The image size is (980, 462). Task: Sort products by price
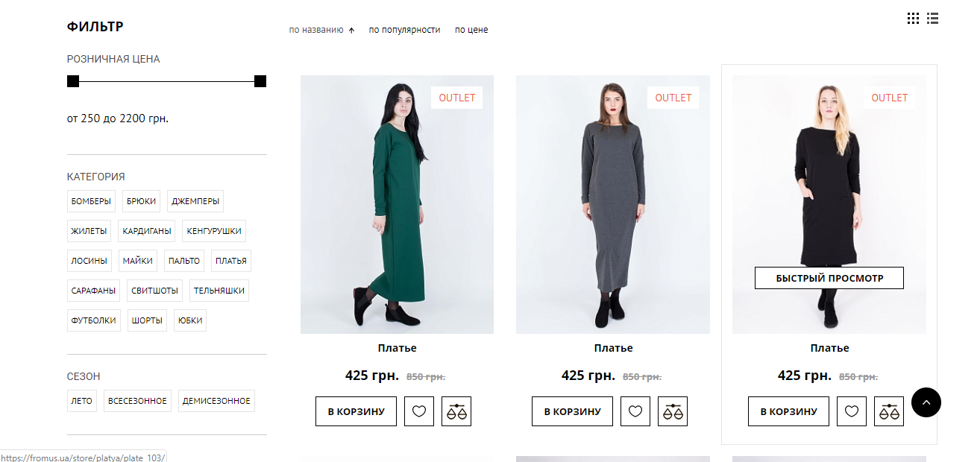click(471, 30)
